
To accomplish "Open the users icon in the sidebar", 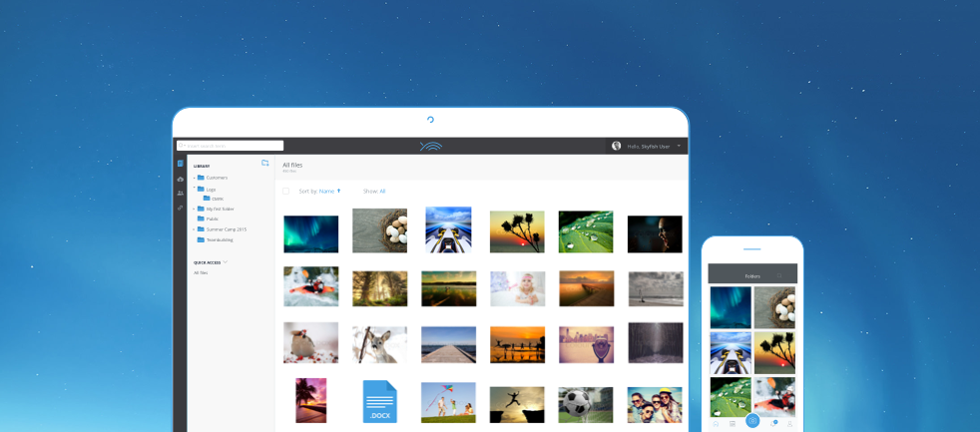I will click(x=180, y=194).
